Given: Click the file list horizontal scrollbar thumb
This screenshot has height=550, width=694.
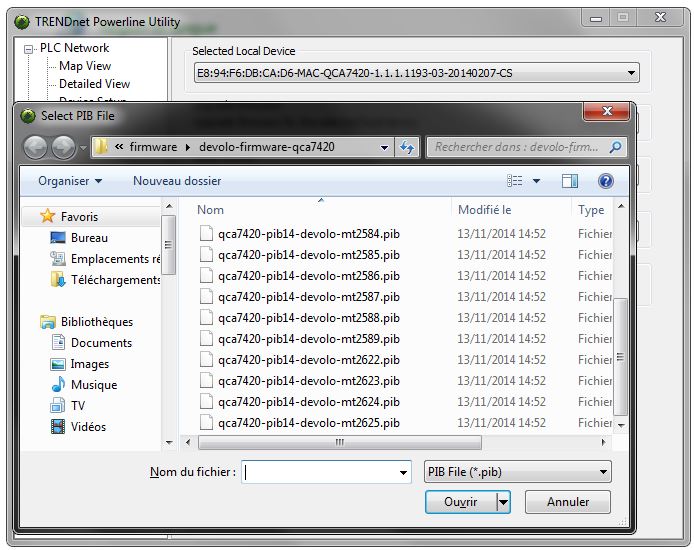Looking at the screenshot, I should pos(340,442).
